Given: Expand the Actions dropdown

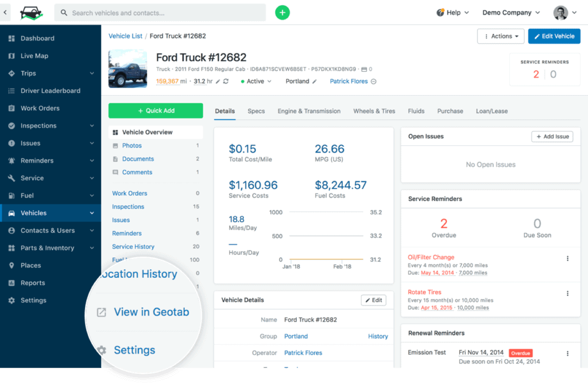Looking at the screenshot, I should click(x=500, y=36).
